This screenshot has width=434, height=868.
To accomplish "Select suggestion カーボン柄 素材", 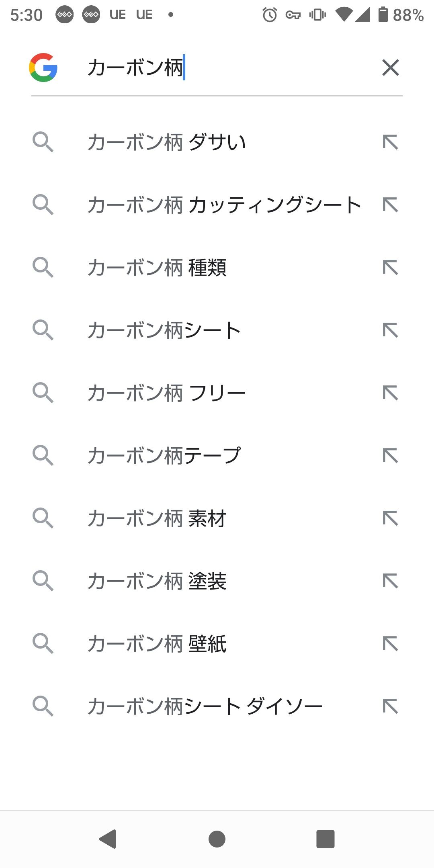I will pyautogui.click(x=157, y=518).
